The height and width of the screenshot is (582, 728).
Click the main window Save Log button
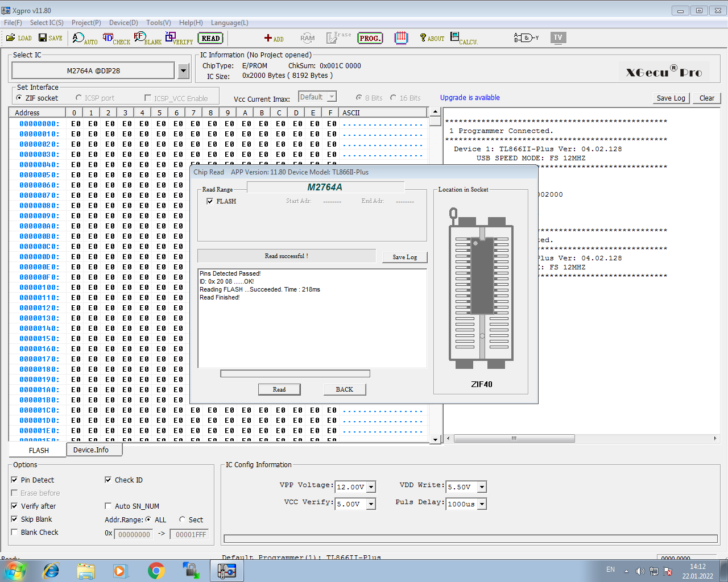(671, 98)
